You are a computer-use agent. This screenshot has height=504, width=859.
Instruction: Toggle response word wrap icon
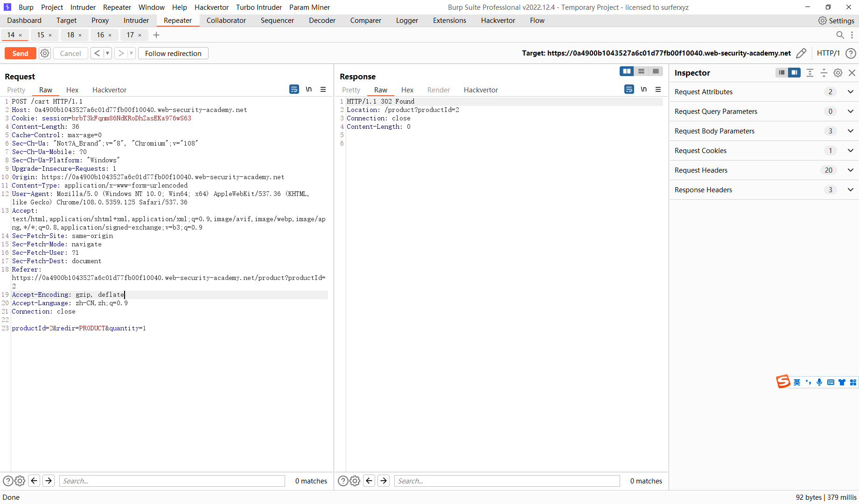pos(629,89)
